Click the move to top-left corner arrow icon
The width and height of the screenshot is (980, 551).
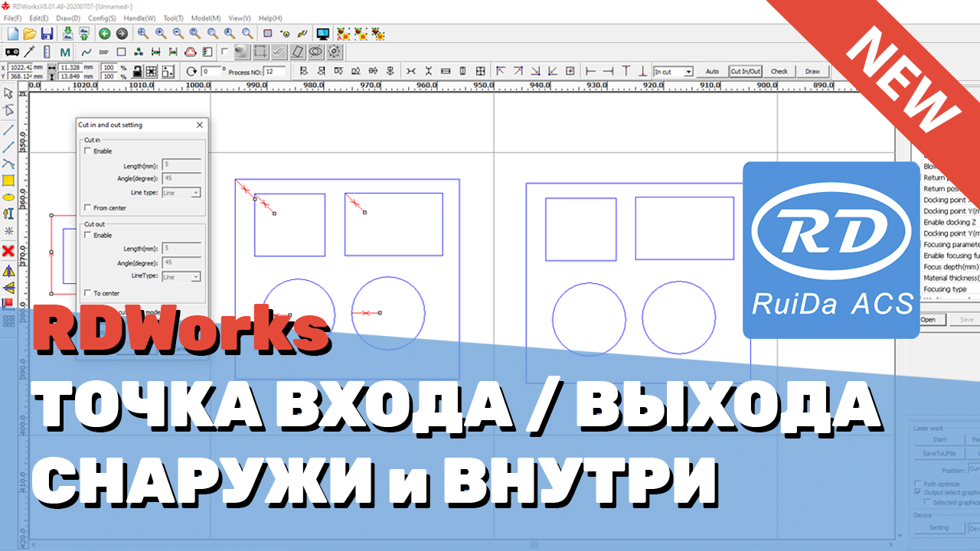coord(501,71)
